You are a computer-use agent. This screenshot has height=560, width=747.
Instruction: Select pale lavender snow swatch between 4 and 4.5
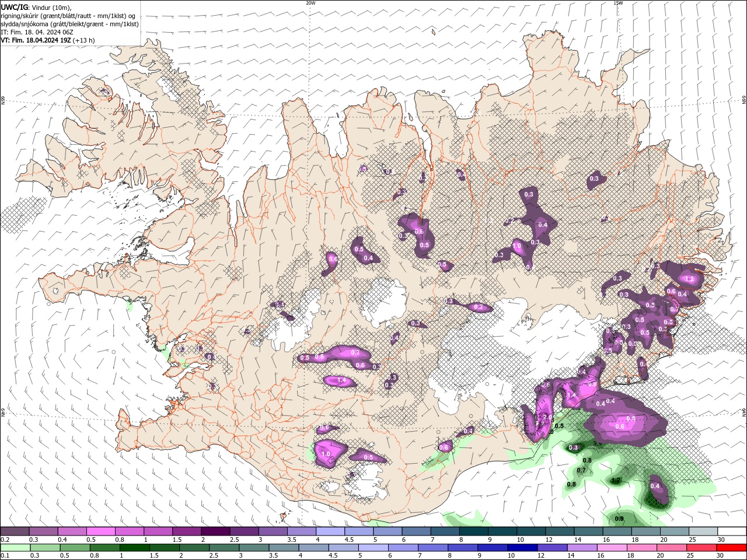pos(330,531)
